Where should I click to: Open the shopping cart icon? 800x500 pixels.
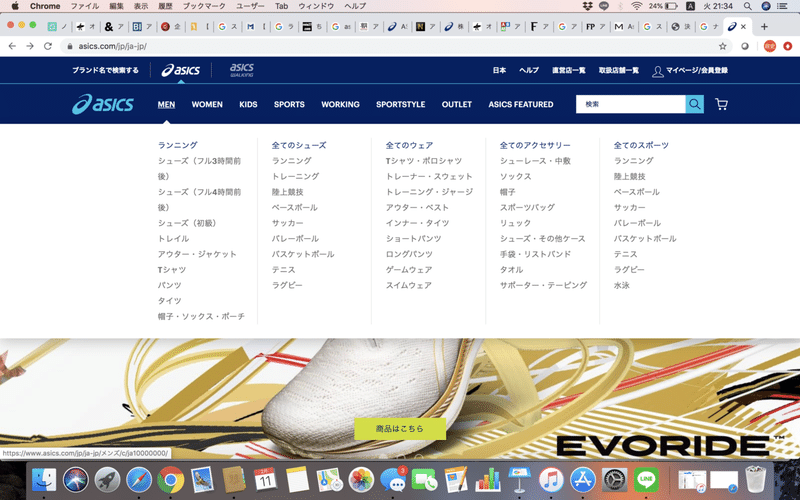tap(721, 104)
